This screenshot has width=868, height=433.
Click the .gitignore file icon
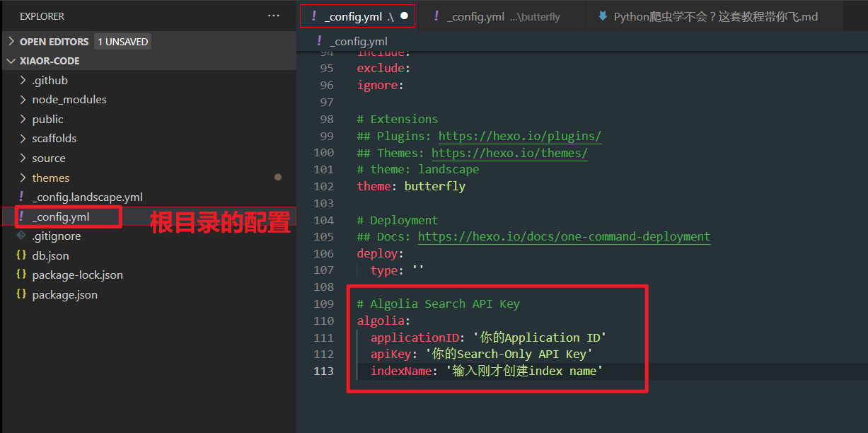(x=21, y=236)
